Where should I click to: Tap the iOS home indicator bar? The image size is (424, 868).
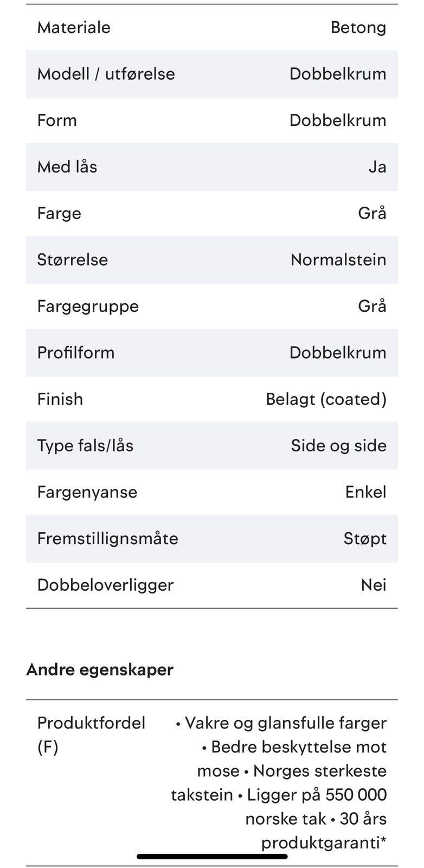(x=212, y=857)
